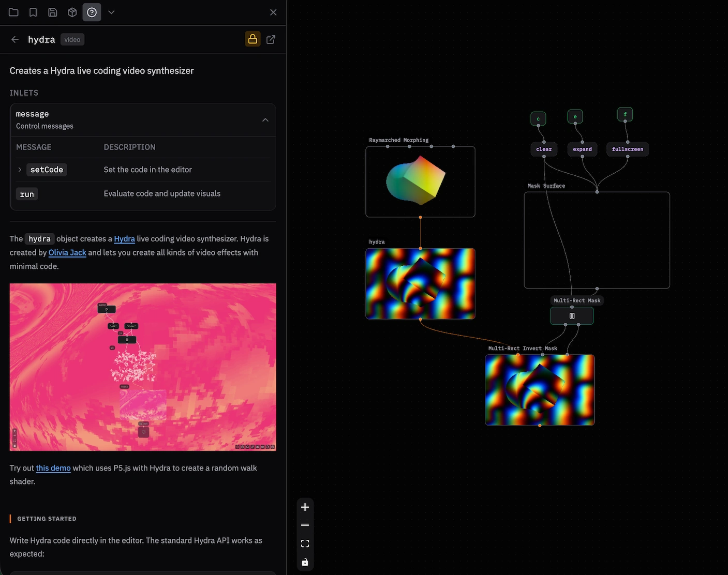The image size is (728, 575).
Task: Click the 'fullscreen' message node
Action: [628, 149]
